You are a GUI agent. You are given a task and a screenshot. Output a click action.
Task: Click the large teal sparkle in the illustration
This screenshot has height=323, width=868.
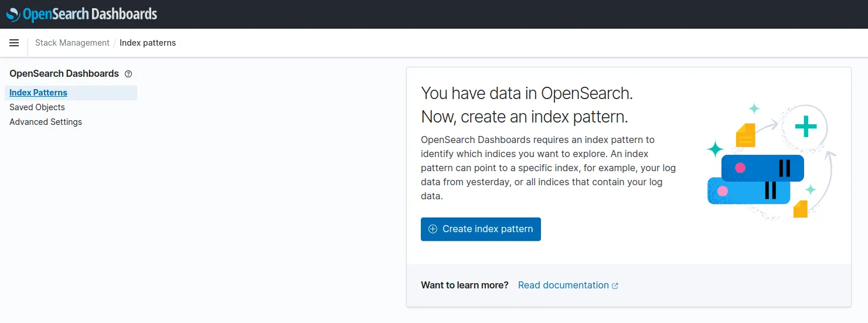[715, 149]
